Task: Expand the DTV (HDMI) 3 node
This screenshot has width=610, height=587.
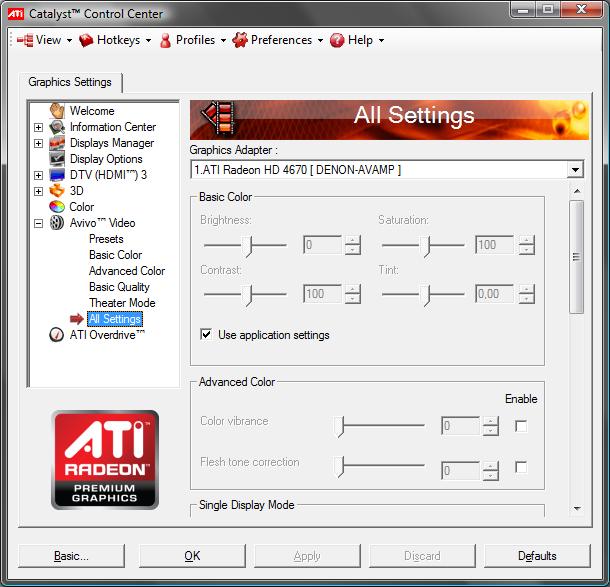Action: (x=39, y=175)
